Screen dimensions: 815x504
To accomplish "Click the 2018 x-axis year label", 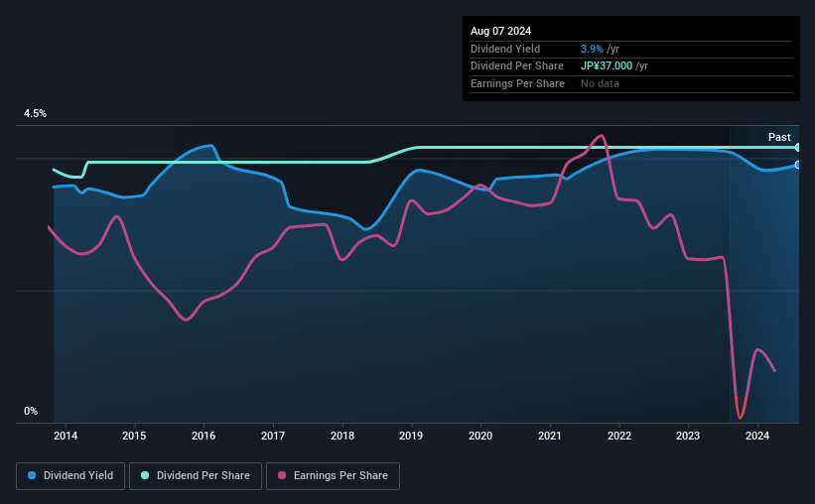I will point(342,436).
